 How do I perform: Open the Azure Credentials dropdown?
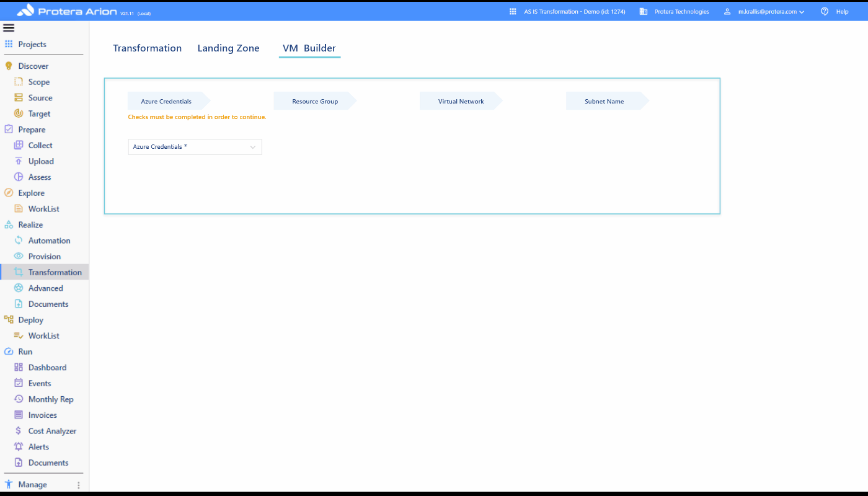click(195, 147)
